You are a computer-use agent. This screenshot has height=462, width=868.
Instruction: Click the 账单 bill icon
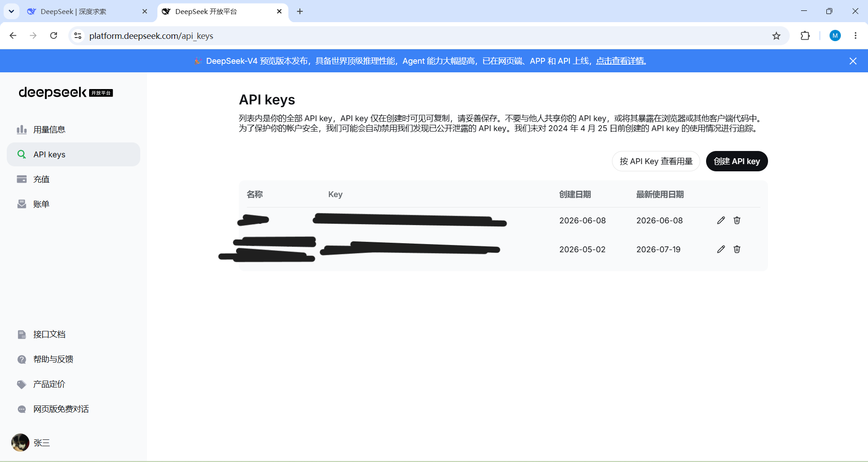coord(22,204)
